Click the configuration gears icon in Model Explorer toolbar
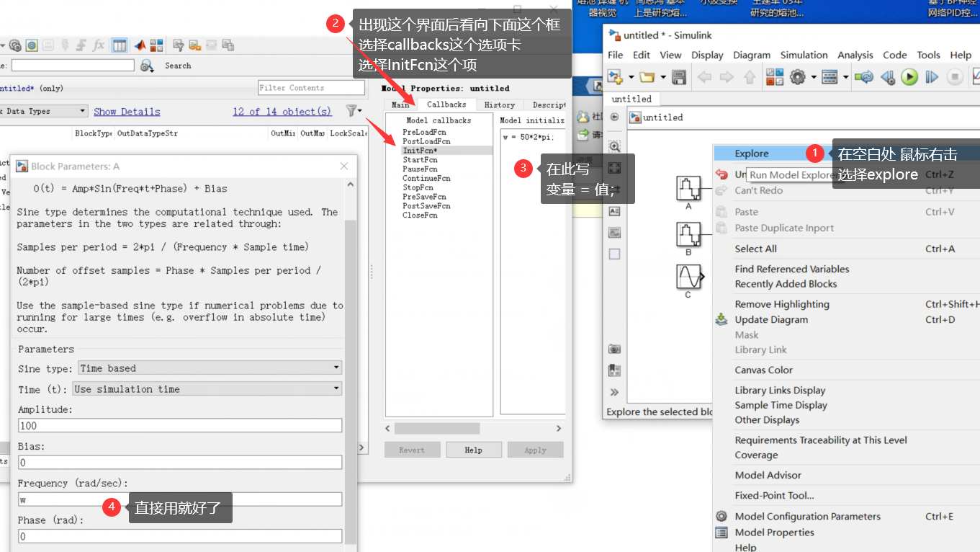980x552 pixels. [x=14, y=45]
